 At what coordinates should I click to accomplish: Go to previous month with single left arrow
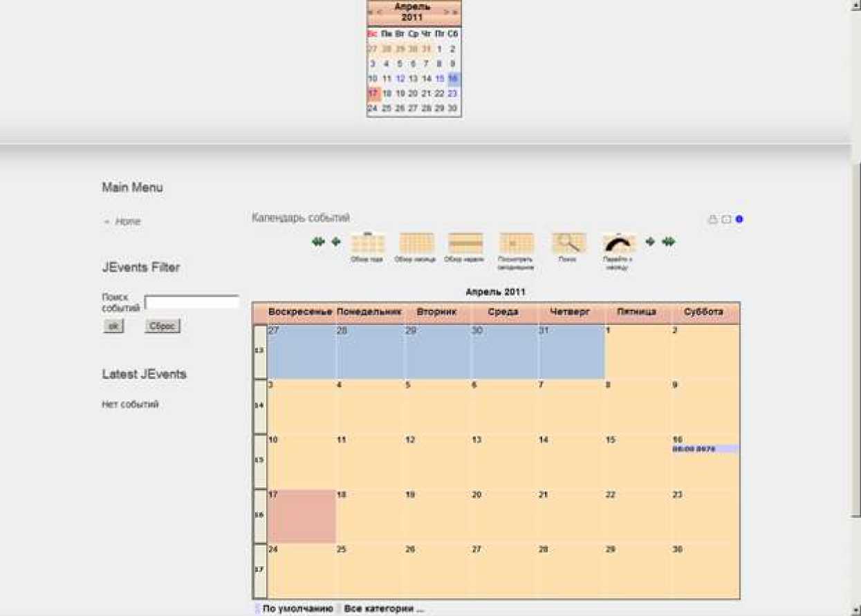click(336, 241)
